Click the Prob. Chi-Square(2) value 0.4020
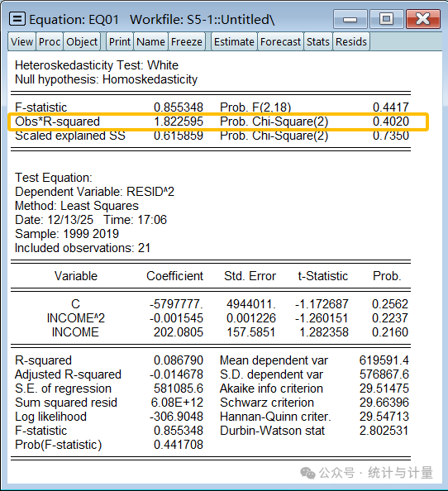This screenshot has width=448, height=491. click(391, 122)
